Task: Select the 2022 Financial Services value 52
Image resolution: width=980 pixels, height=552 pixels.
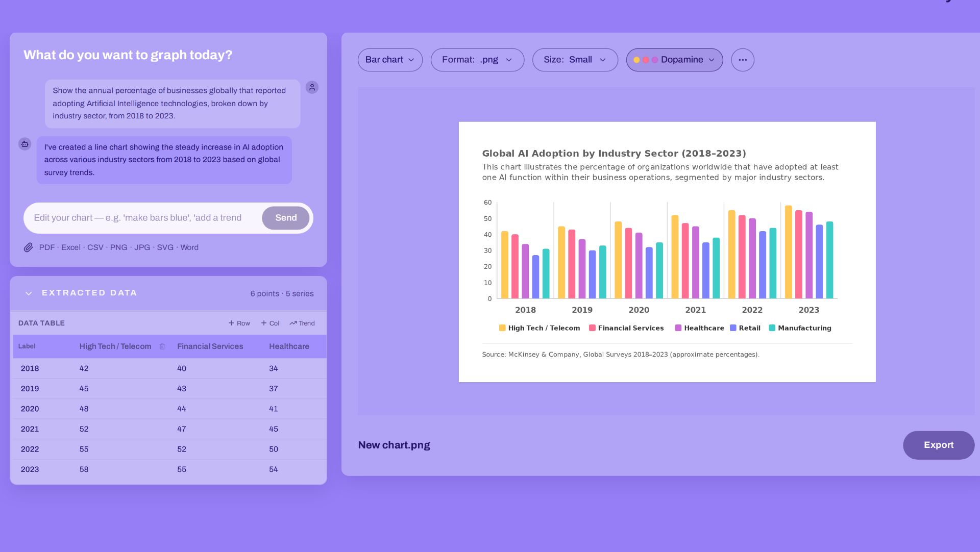Action: point(182,449)
